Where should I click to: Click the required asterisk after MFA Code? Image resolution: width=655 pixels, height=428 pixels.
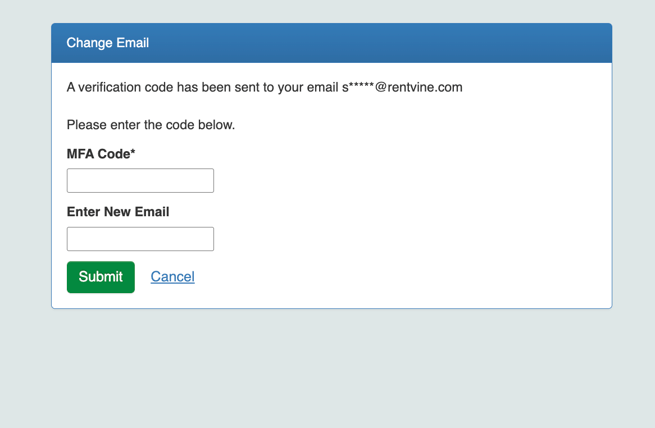pyautogui.click(x=132, y=153)
